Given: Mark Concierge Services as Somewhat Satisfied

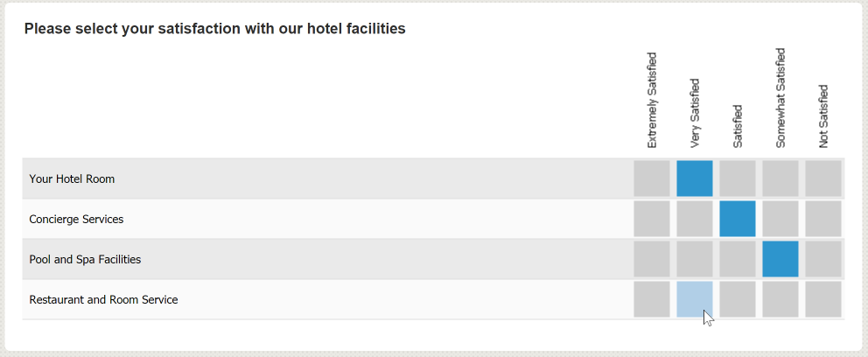Looking at the screenshot, I should pos(780,219).
